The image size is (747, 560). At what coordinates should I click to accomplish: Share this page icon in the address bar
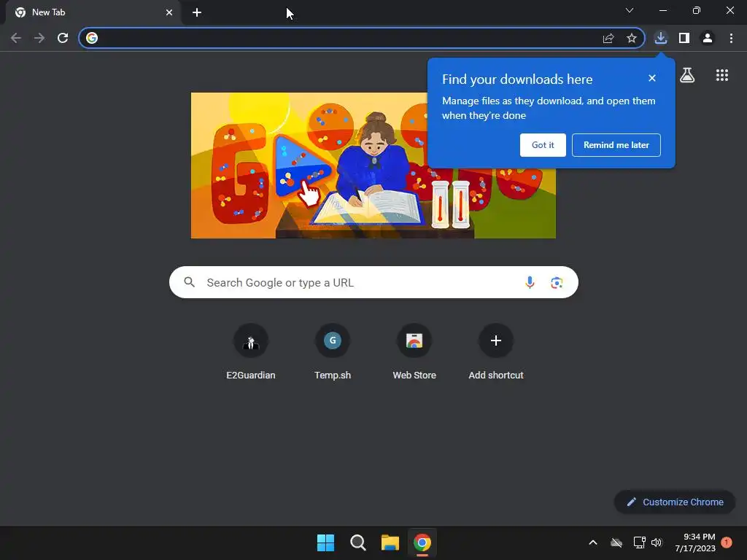[608, 38]
